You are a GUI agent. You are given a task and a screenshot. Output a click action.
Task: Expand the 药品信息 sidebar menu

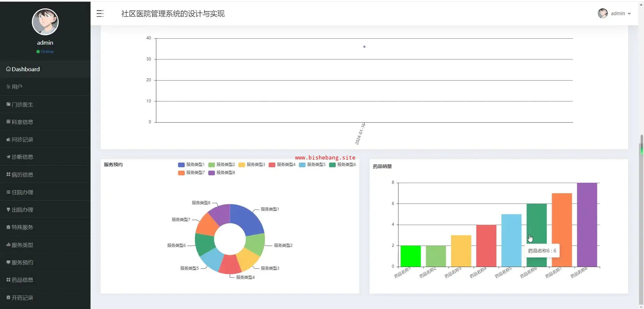[x=22, y=280]
